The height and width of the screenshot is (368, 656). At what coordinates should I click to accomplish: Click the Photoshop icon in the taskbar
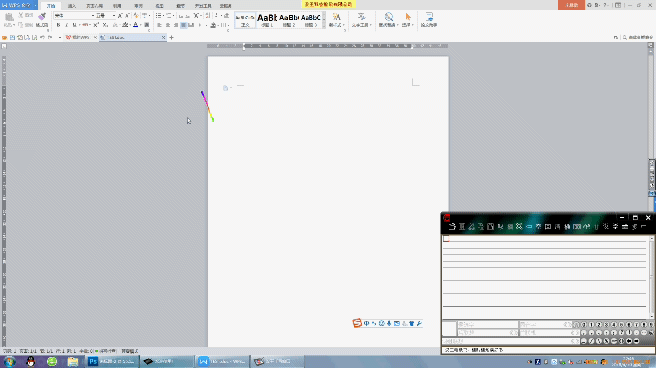[93, 361]
